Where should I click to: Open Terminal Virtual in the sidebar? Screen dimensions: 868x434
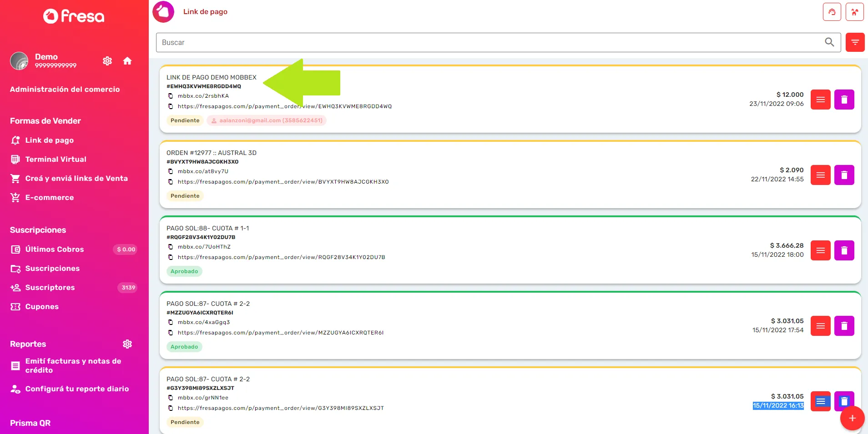pos(56,160)
